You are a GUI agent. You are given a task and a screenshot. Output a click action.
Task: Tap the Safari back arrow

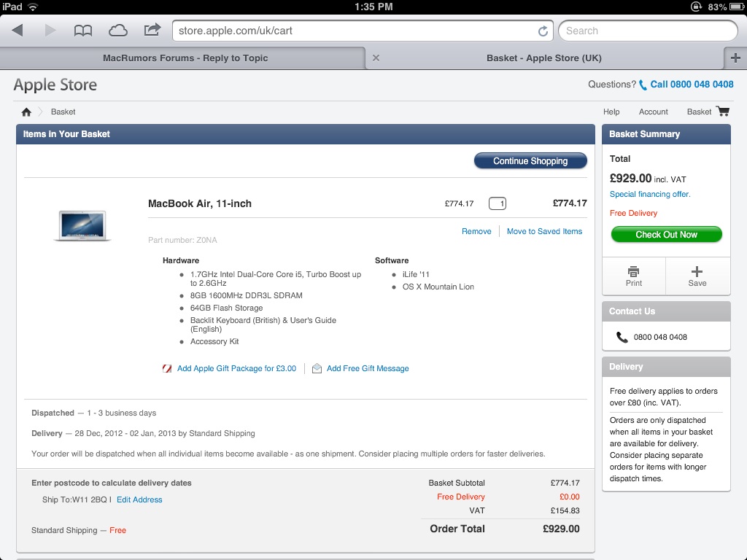click(x=18, y=31)
